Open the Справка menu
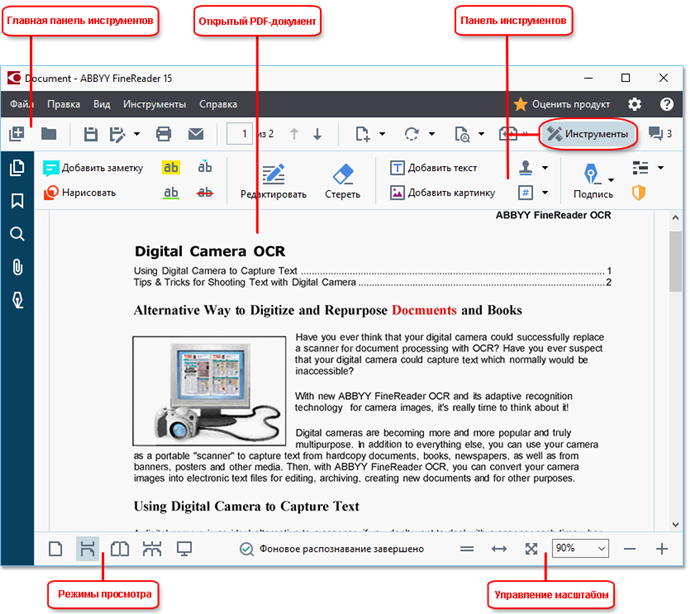Screen dimensions: 690x614 click(x=218, y=104)
